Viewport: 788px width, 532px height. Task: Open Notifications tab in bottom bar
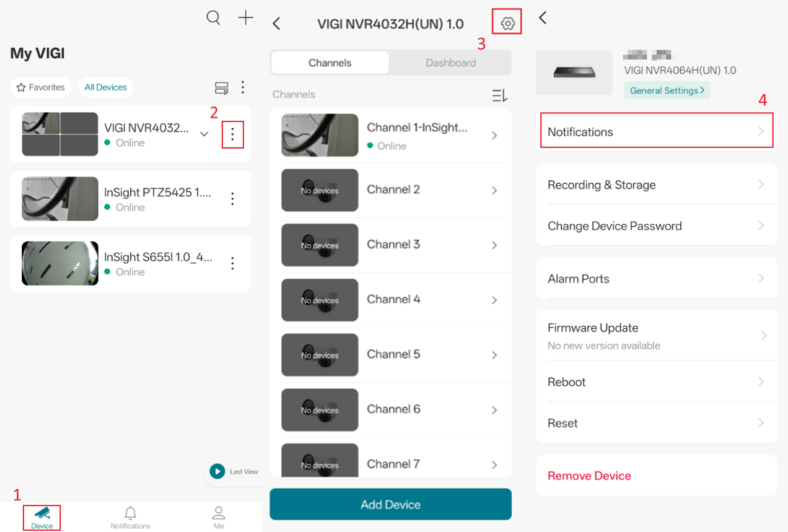[130, 518]
